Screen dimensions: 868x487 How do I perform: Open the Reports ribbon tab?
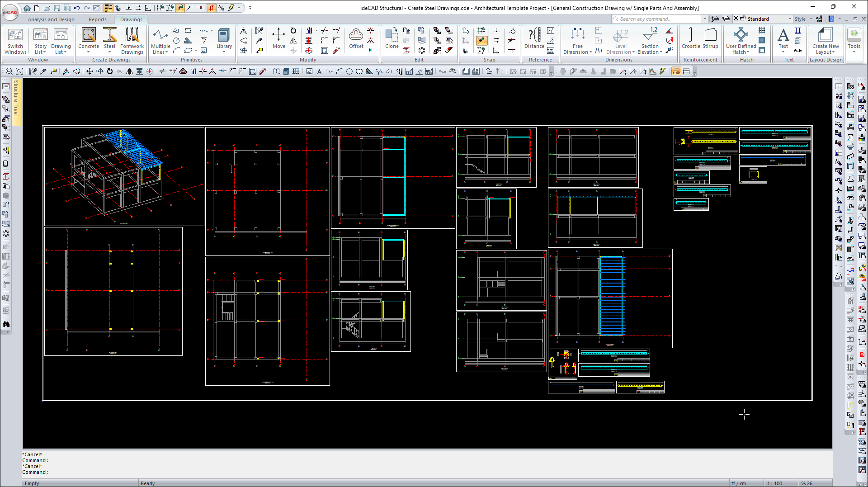[97, 19]
